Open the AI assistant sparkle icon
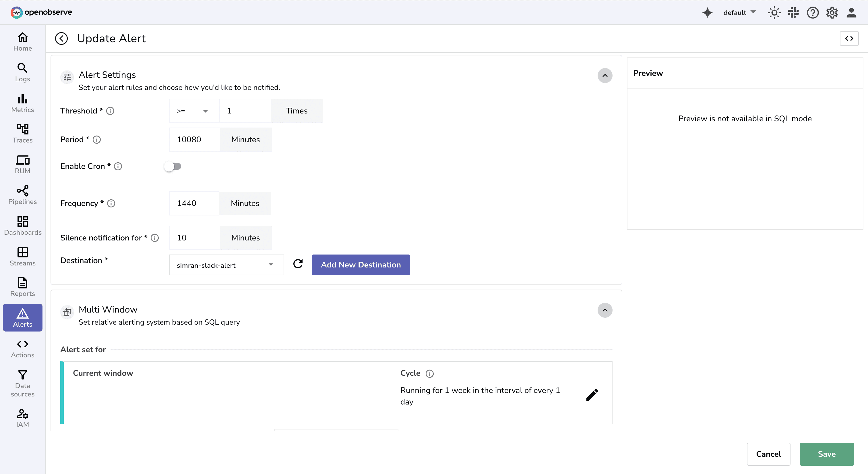868x474 pixels. pos(708,12)
